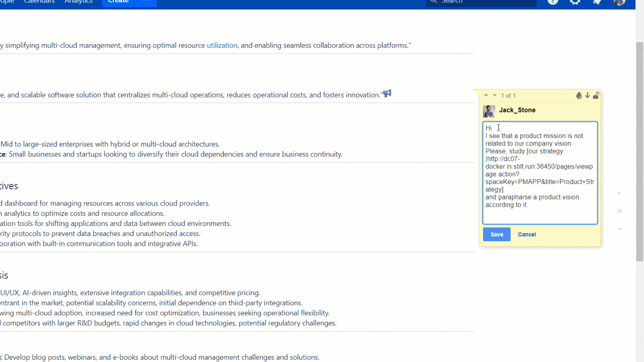Open the Calendars menu item
Image resolution: width=644 pixels, height=362 pixels.
point(39,2)
